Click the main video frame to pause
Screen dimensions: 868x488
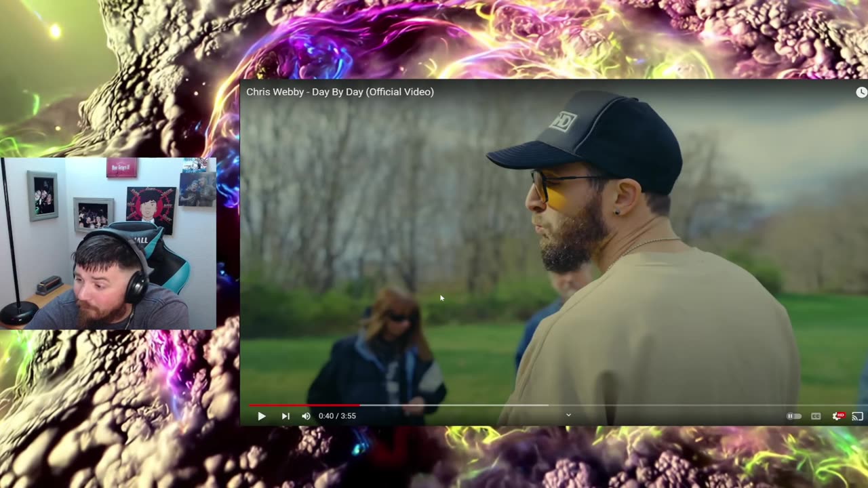tap(554, 251)
